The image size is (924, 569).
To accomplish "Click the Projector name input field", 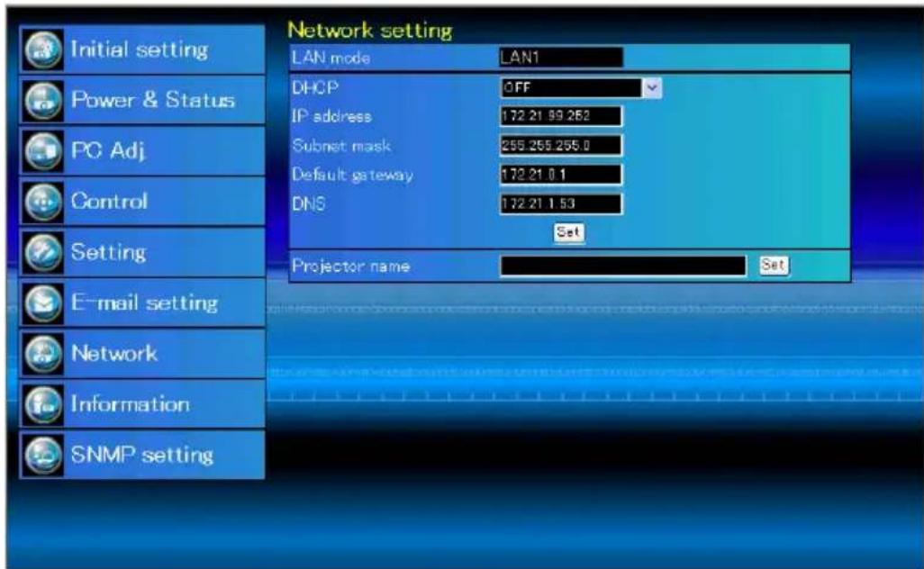I will pyautogui.click(x=623, y=266).
